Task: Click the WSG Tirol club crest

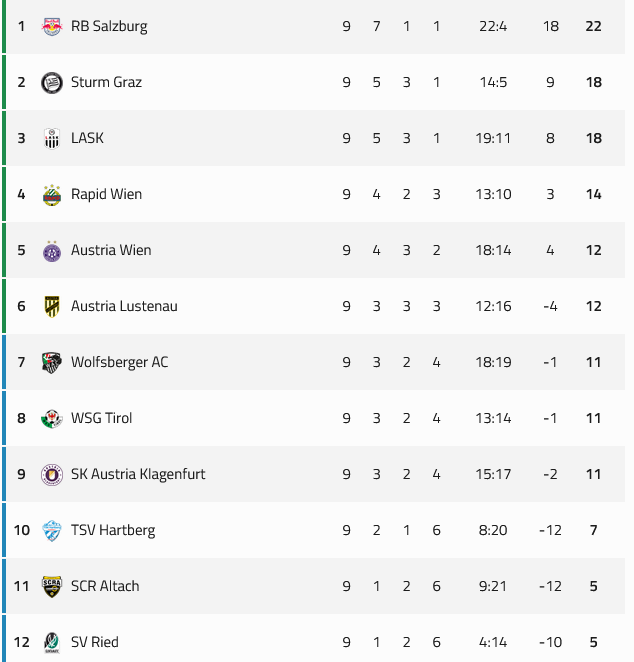Action: [x=52, y=418]
